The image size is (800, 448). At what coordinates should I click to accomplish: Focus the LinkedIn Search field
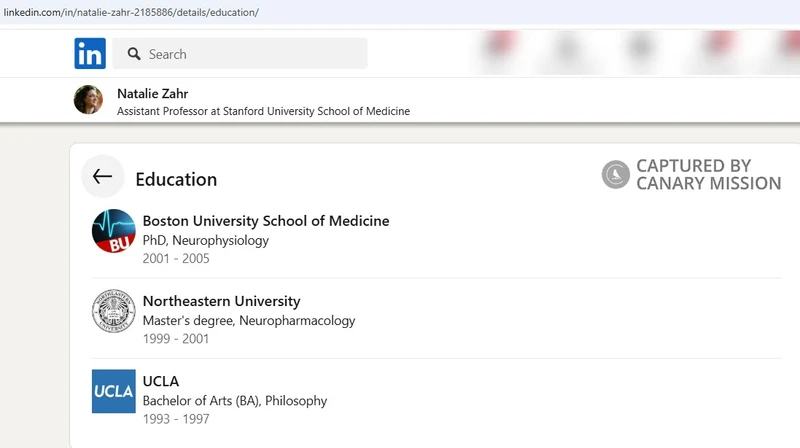[x=250, y=54]
